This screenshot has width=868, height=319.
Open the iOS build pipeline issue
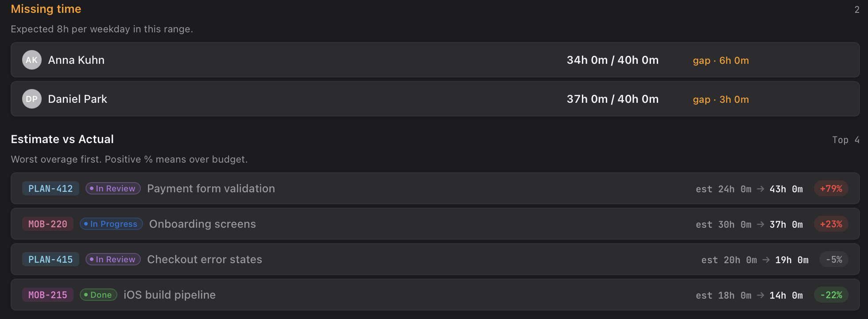(x=170, y=295)
